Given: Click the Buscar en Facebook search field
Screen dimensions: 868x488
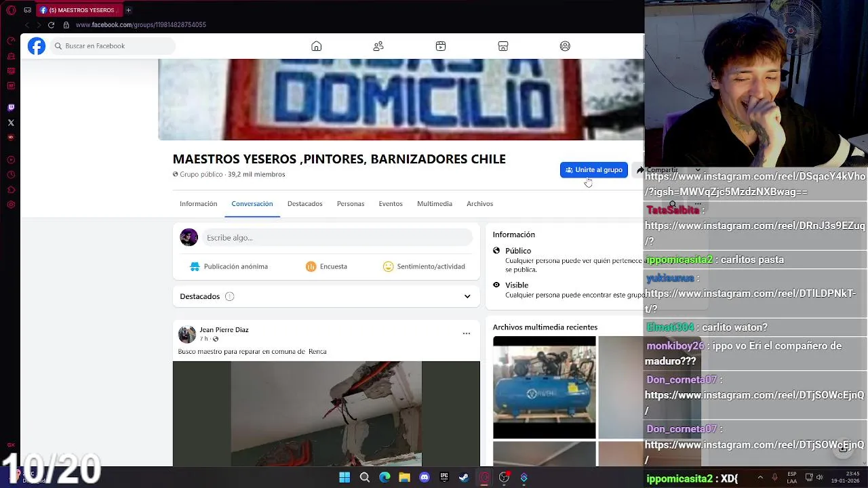Looking at the screenshot, I should 113,46.
